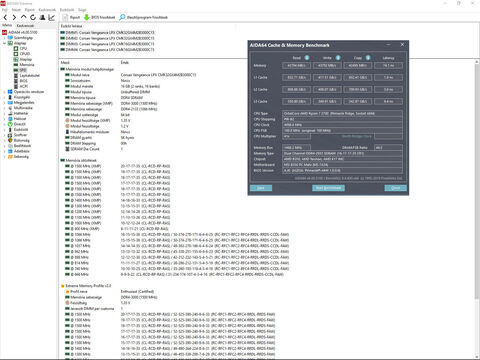Open the Eszközök menu in the menu bar

pos(67,10)
